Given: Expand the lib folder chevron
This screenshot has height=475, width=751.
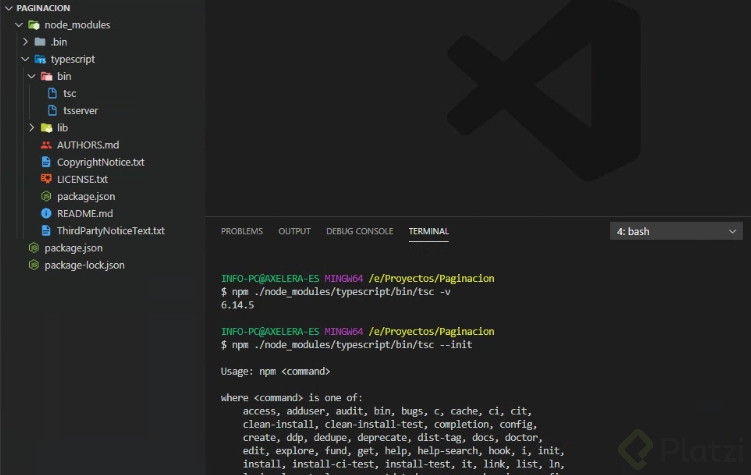Looking at the screenshot, I should tap(32, 128).
